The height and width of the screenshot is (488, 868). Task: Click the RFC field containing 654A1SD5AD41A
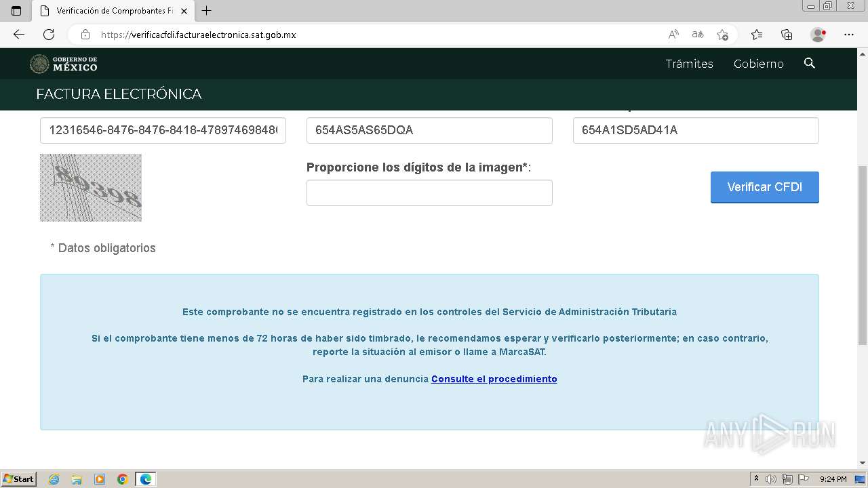click(696, 130)
